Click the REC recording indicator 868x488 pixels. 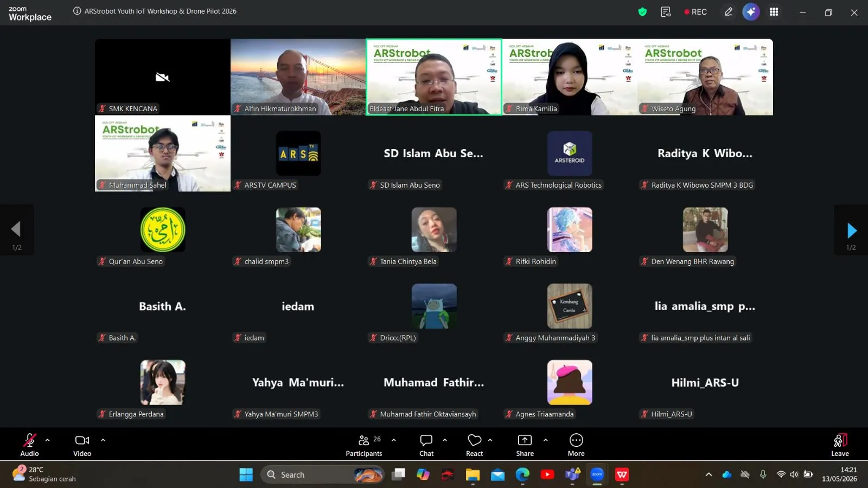695,12
